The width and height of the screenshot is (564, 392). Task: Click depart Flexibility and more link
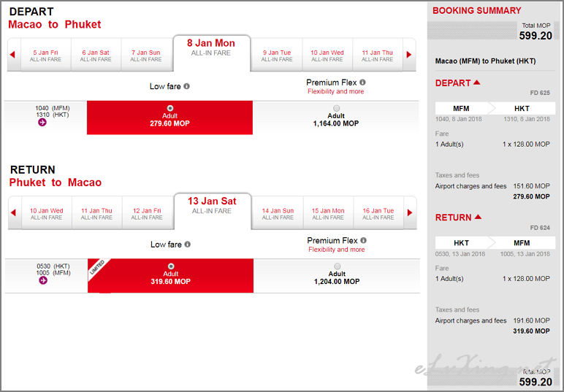(335, 92)
